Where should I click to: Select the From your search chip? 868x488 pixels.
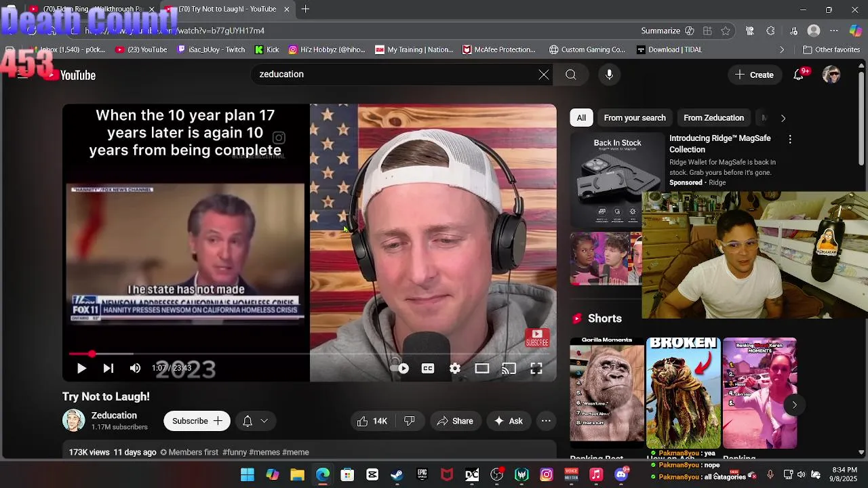(x=635, y=118)
